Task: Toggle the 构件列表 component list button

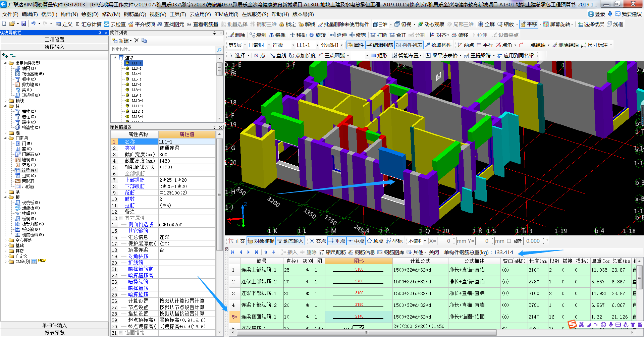Action: (409, 45)
